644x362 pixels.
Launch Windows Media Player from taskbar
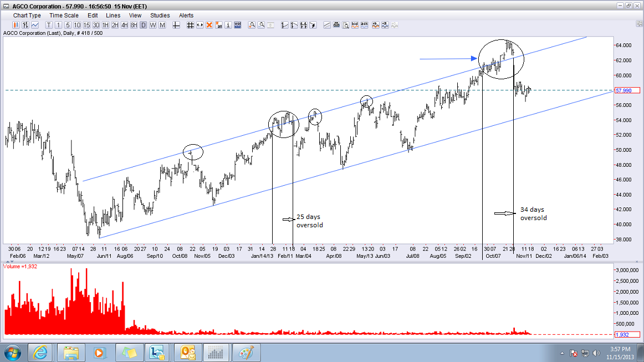click(x=99, y=353)
